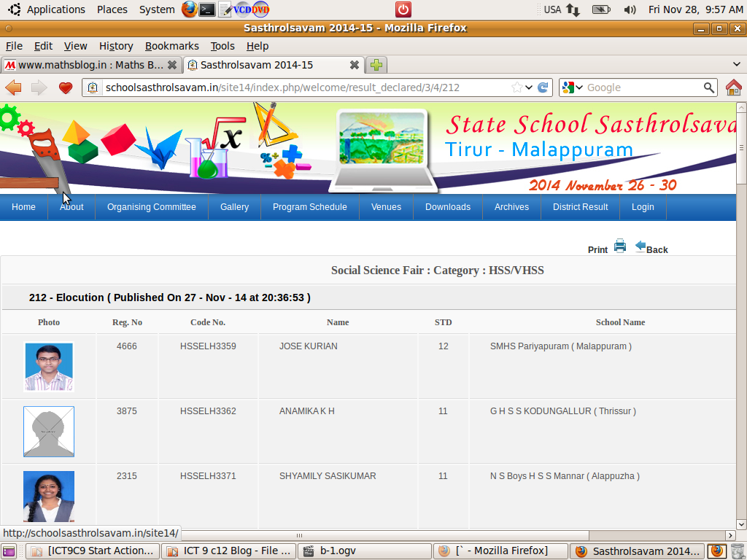Screen dimensions: 747x560
Task: Go to the Firefox home page icon
Action: pyautogui.click(x=734, y=87)
